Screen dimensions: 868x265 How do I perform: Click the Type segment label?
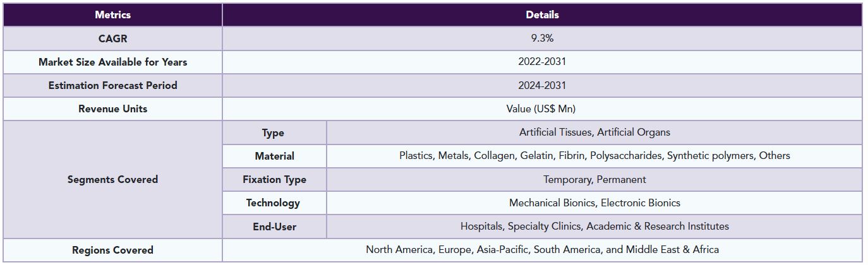click(273, 132)
